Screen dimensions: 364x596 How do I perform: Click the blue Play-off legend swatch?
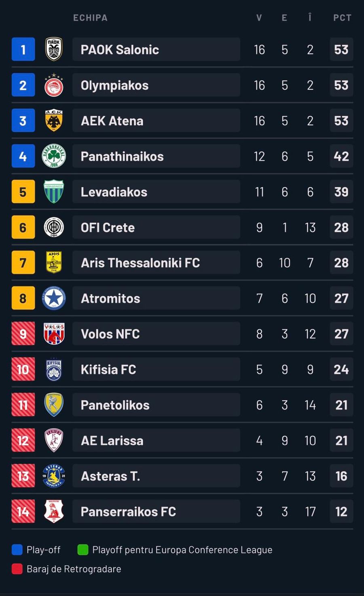click(17, 550)
